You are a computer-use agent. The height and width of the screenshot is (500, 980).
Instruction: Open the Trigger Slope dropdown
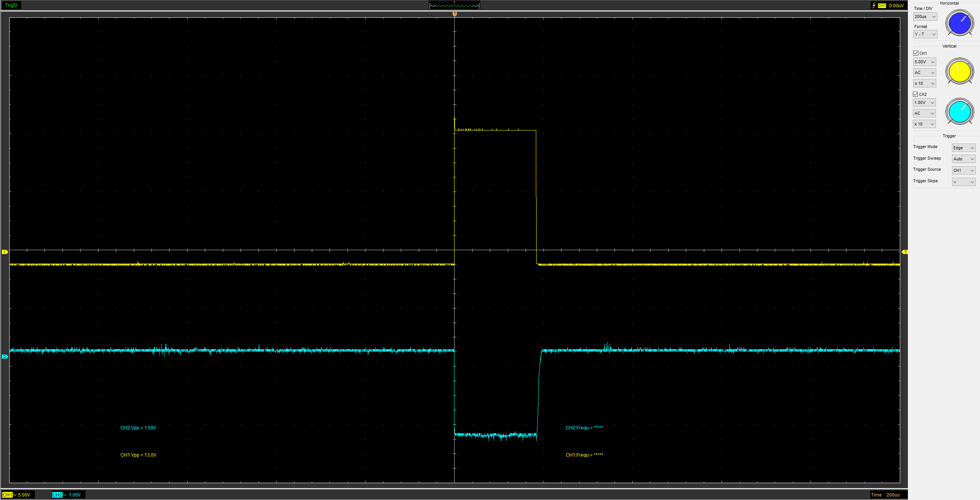pyautogui.click(x=964, y=182)
